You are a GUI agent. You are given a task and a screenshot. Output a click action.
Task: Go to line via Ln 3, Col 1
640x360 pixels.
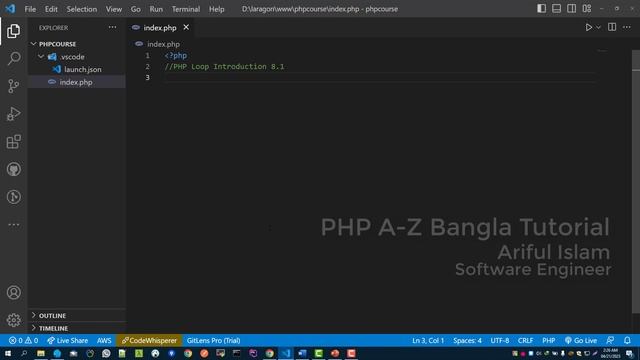428,340
